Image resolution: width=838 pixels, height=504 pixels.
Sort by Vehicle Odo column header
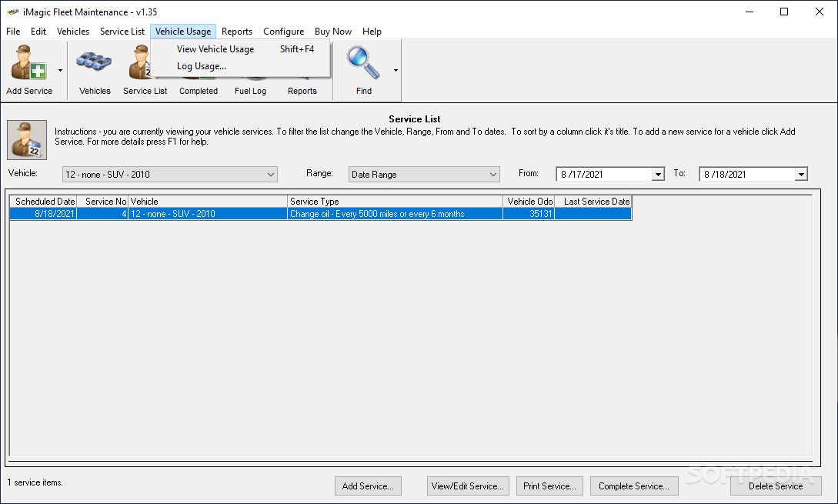529,202
